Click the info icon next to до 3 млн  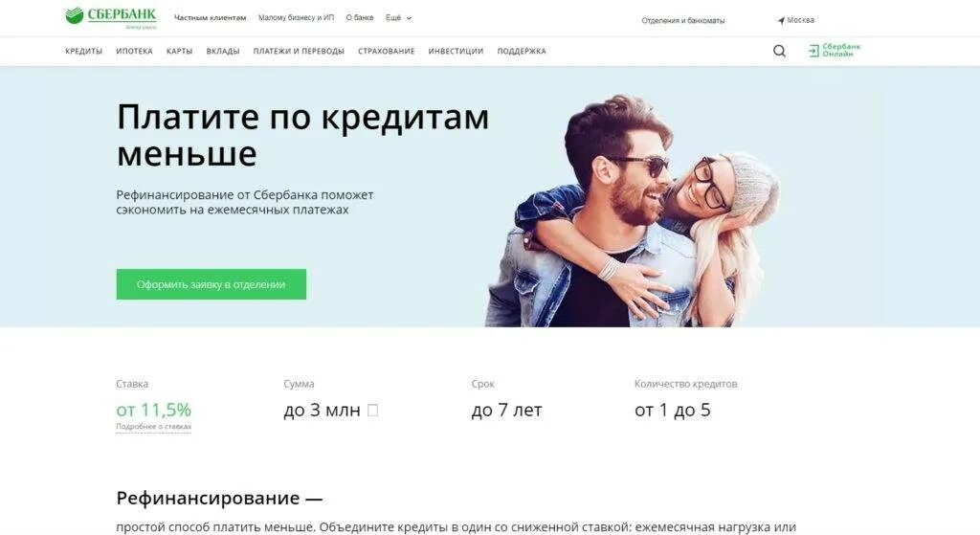pos(372,410)
